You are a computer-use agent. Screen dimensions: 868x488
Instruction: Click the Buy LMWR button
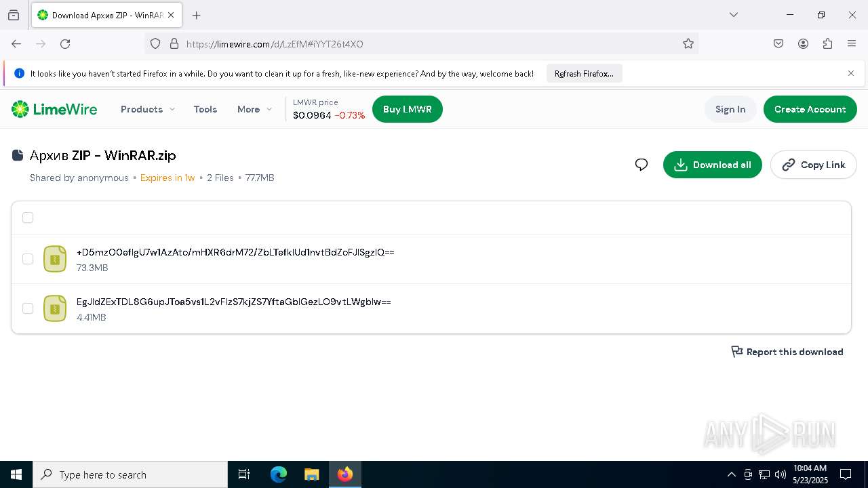coord(408,109)
